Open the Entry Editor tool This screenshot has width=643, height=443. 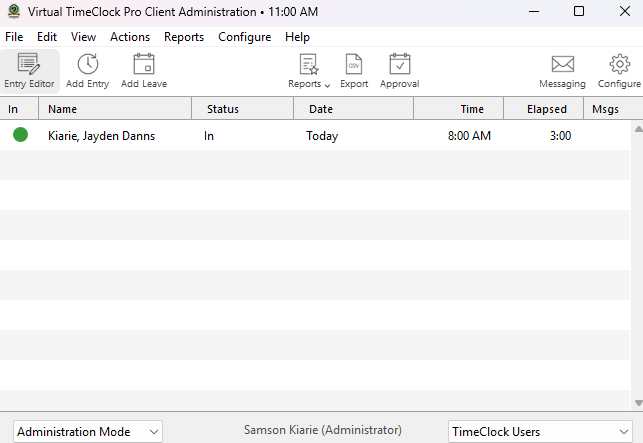(29, 71)
